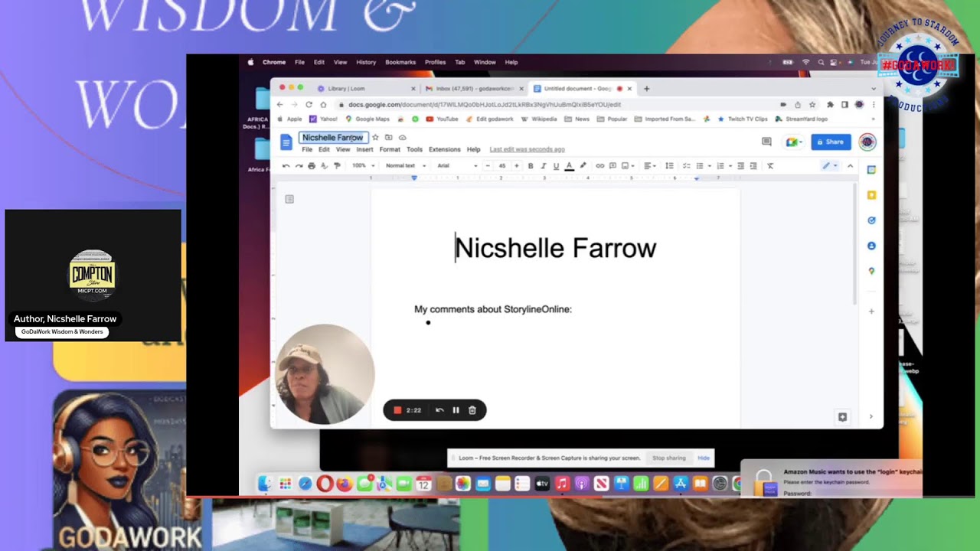The height and width of the screenshot is (551, 980).
Task: Decrease font size with minus button
Action: [488, 166]
